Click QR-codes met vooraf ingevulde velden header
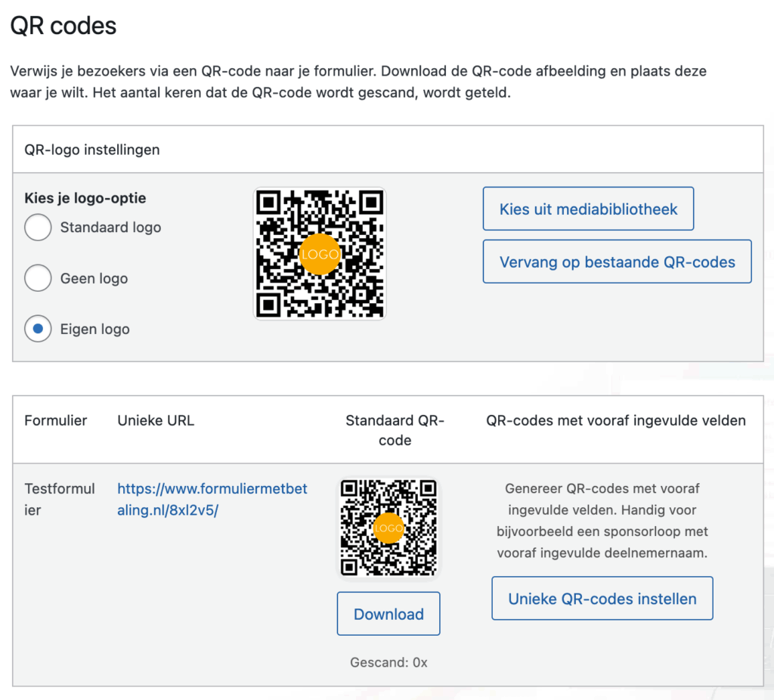This screenshot has width=774, height=700. pyautogui.click(x=615, y=420)
